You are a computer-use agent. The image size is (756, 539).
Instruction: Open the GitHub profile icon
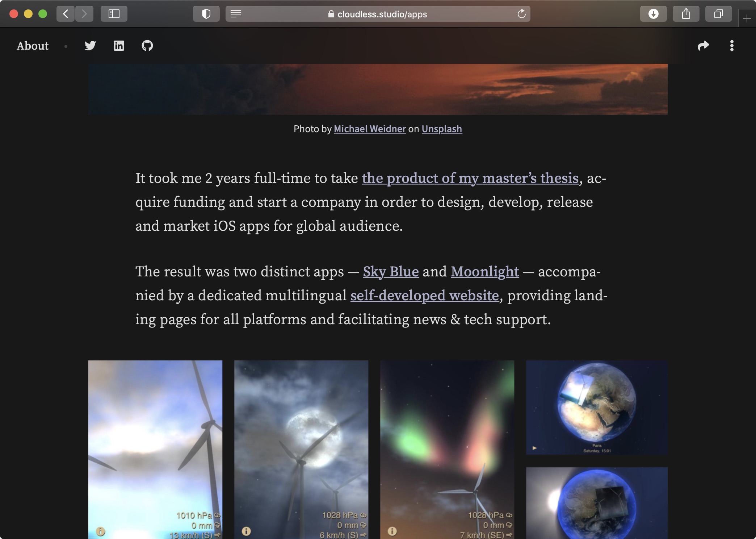147,46
